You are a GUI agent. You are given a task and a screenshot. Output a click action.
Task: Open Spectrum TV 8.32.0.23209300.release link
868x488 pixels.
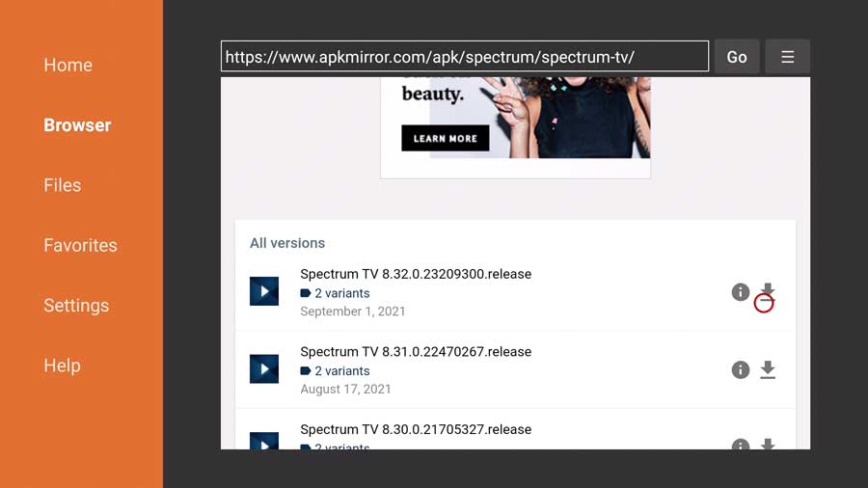click(416, 274)
